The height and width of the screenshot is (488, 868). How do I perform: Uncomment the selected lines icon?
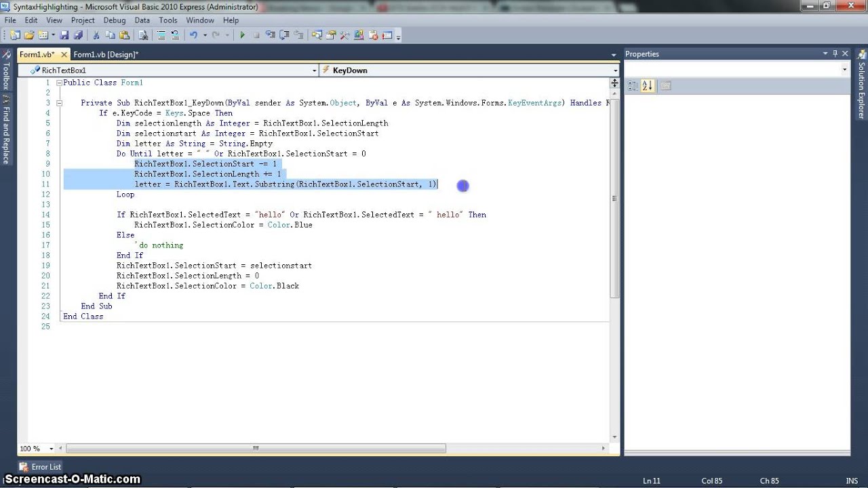(x=175, y=35)
